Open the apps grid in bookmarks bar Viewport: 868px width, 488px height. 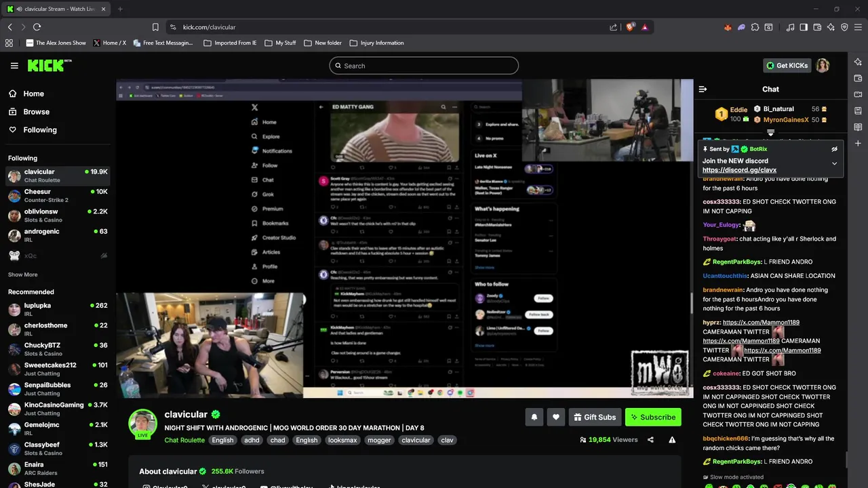click(x=9, y=43)
